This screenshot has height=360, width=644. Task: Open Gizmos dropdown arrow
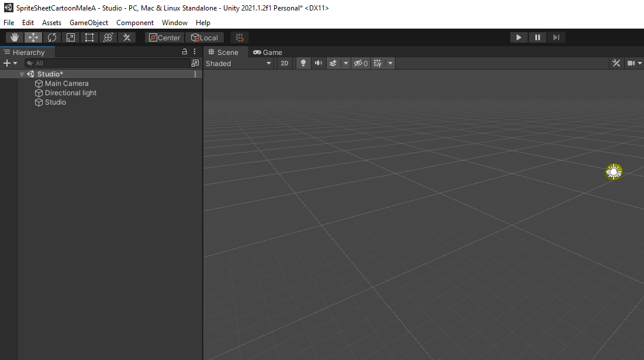point(640,63)
